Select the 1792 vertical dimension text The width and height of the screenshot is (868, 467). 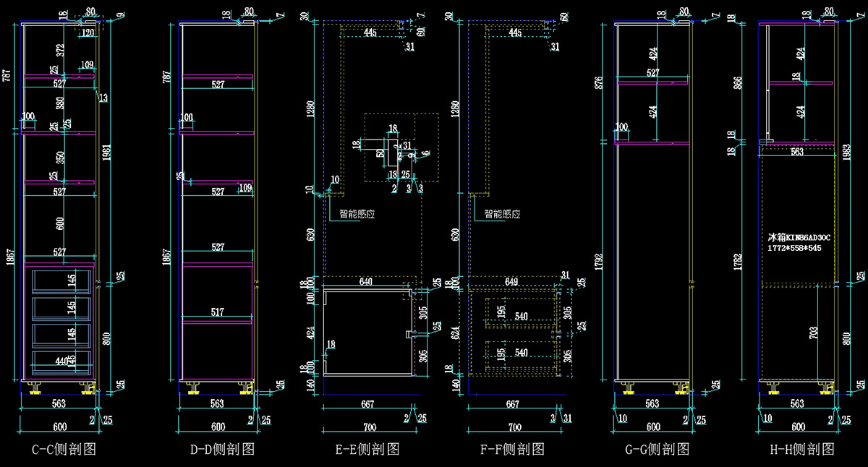coord(596,260)
